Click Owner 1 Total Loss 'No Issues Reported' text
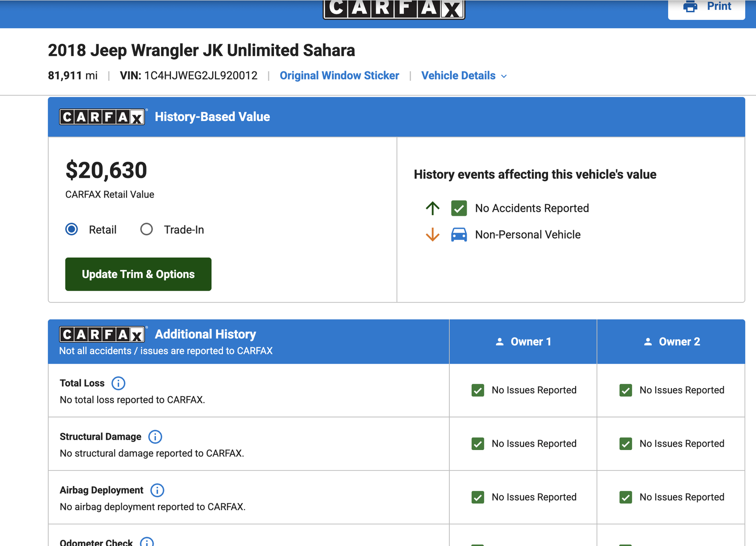Screen dimensions: 756x546 tap(534, 390)
